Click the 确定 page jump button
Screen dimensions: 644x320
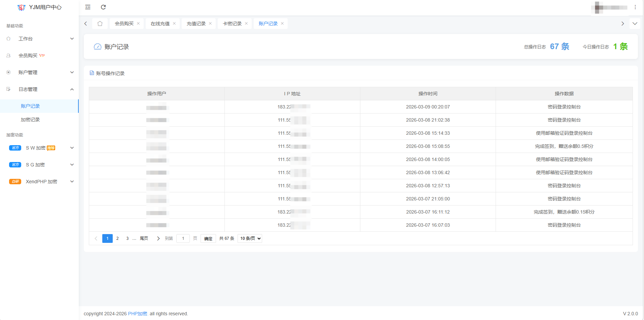(208, 238)
